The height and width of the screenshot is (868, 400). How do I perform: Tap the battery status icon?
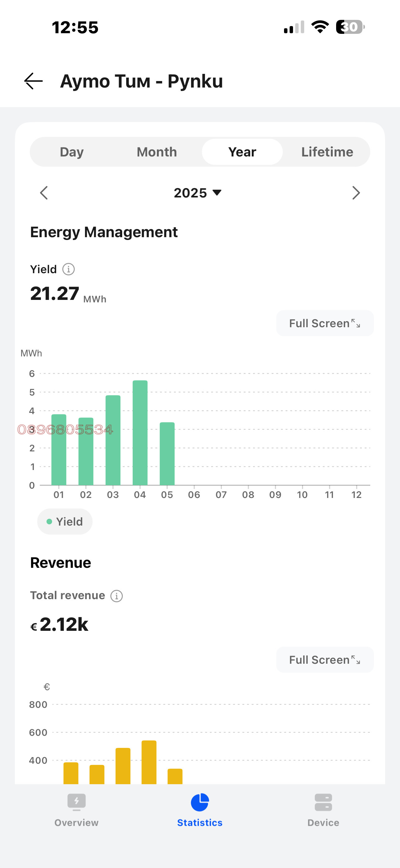click(x=350, y=27)
